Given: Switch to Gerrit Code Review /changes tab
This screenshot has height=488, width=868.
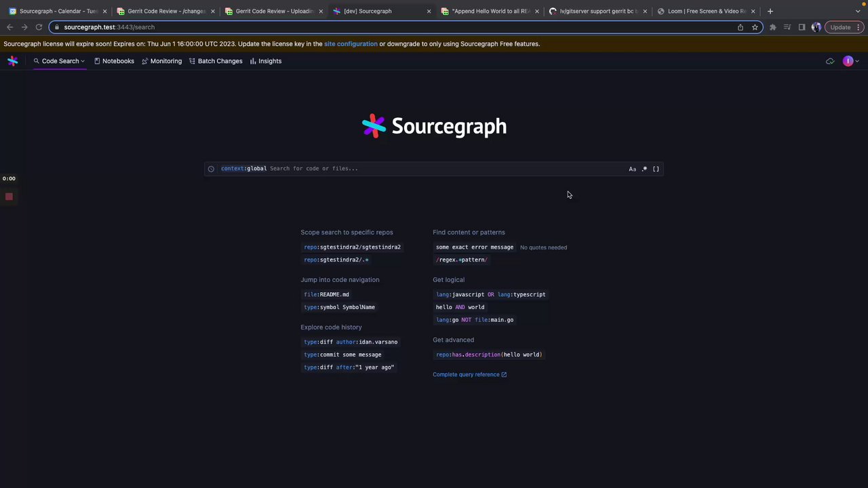Looking at the screenshot, I should click(165, 12).
